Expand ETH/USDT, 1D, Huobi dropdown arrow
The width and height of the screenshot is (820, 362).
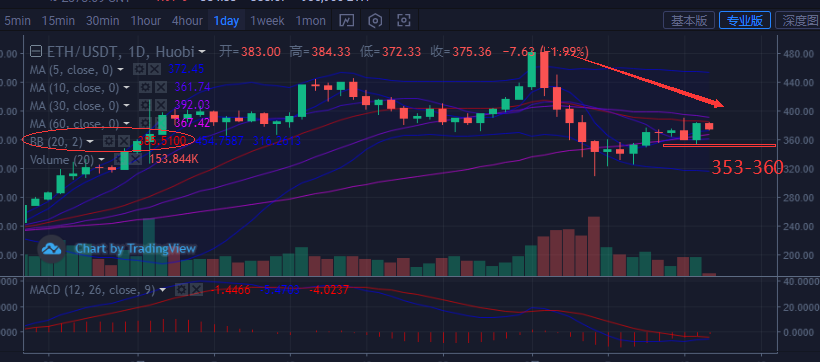coord(201,52)
